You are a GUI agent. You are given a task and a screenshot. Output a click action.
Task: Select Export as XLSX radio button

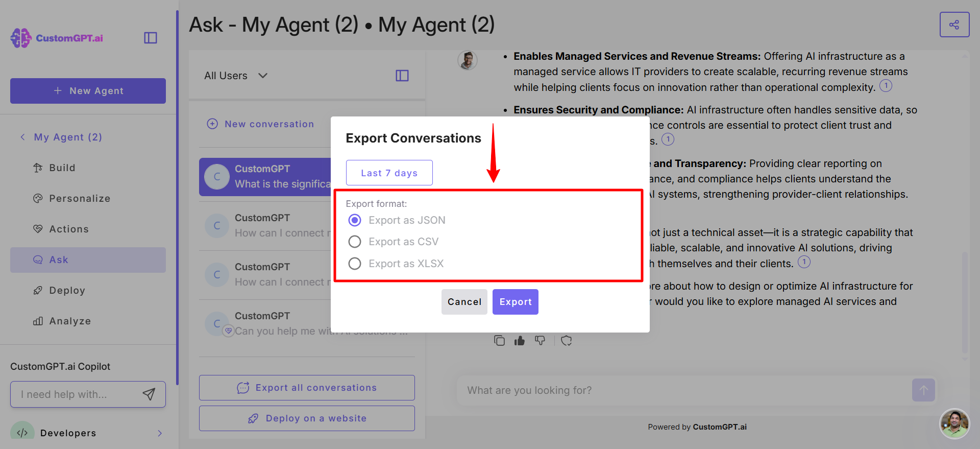355,264
